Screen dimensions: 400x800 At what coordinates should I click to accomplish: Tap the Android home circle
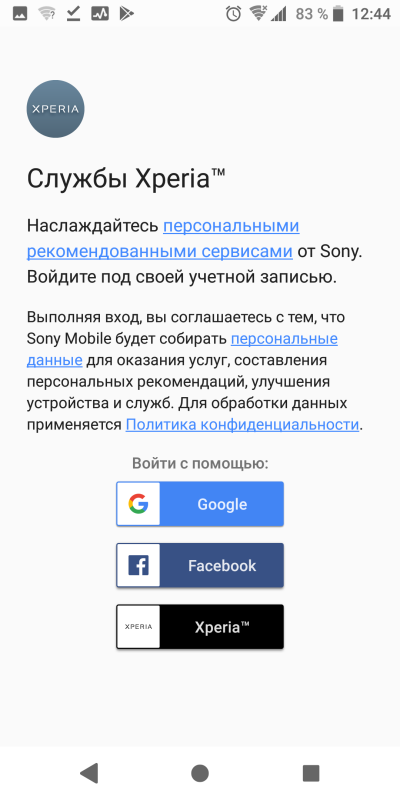[x=200, y=773]
